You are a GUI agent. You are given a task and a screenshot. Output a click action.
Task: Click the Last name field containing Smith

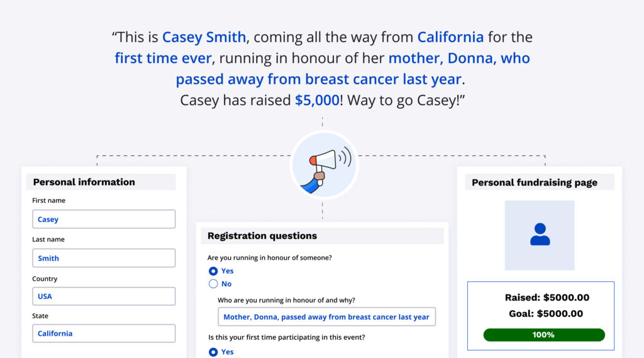104,258
